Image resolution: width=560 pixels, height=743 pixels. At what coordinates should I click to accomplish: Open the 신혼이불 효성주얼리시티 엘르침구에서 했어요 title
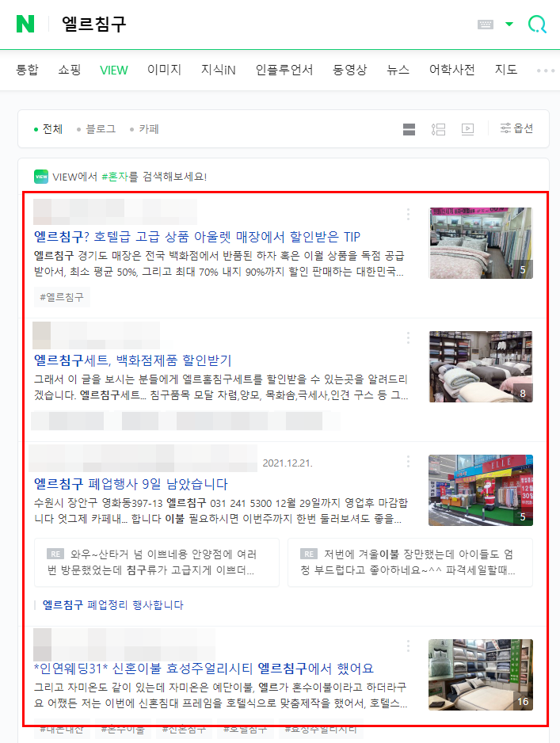[204, 669]
